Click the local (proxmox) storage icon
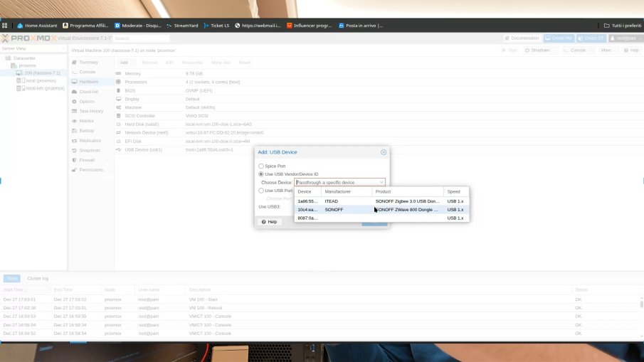Image resolution: width=644 pixels, height=362 pixels. (x=19, y=80)
